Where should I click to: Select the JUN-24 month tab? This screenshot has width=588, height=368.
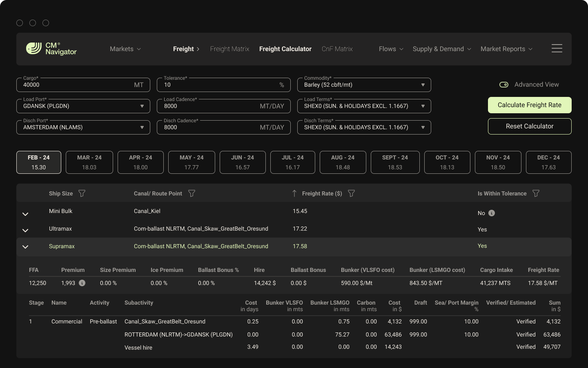(x=243, y=162)
